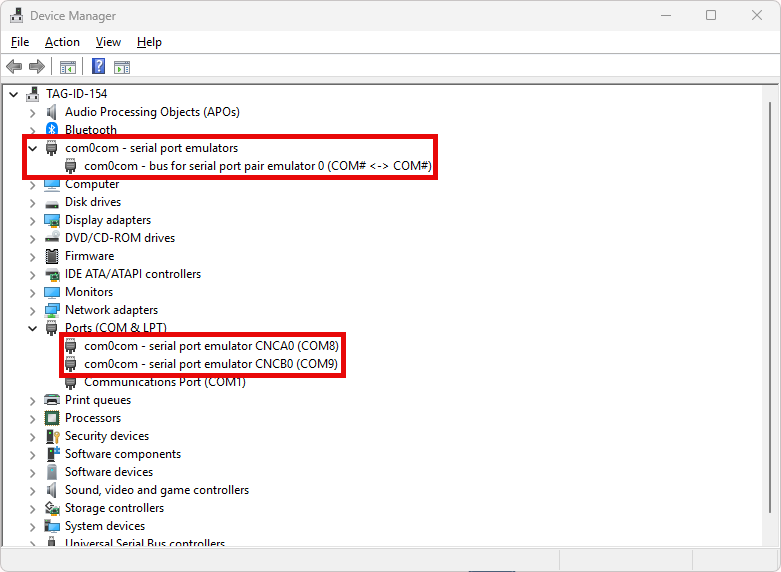This screenshot has width=781, height=572.
Task: Click the Network adapters category icon
Action: point(52,310)
